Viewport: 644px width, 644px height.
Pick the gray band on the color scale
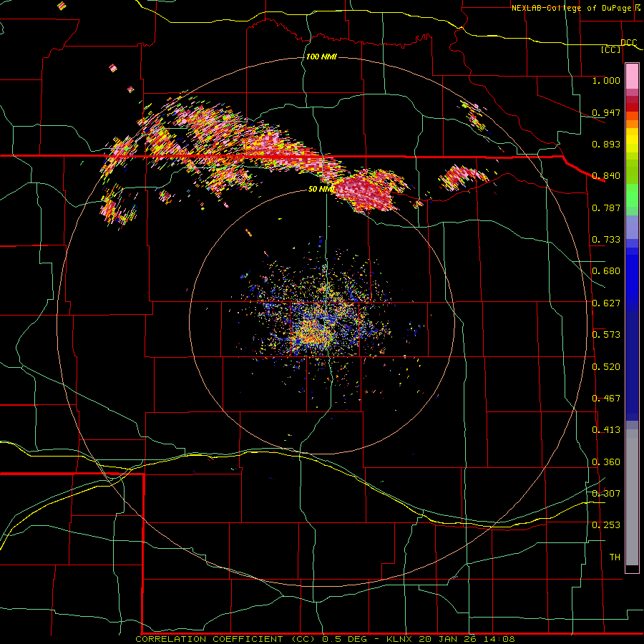pos(632,497)
